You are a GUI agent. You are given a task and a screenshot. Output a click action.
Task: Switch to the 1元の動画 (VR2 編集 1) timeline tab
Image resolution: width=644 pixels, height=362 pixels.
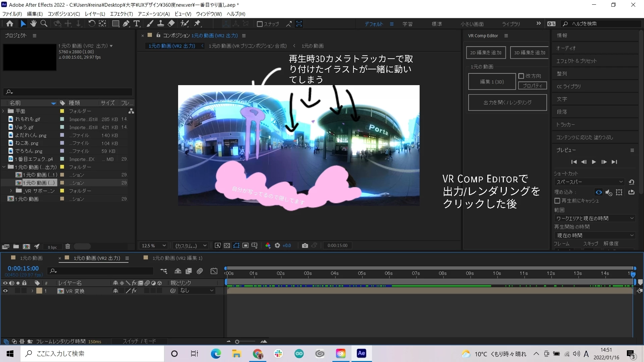coord(177,258)
